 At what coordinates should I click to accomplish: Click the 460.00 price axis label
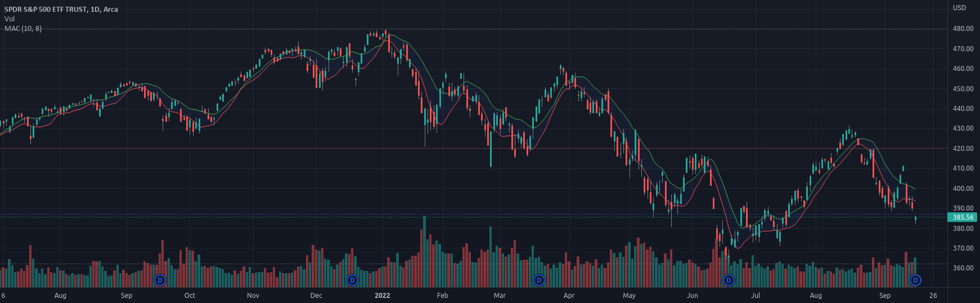[x=963, y=69]
